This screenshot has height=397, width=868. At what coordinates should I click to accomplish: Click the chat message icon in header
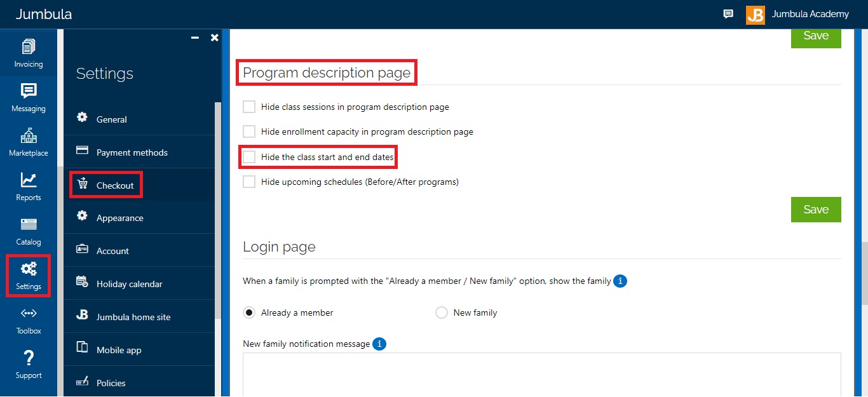728,14
